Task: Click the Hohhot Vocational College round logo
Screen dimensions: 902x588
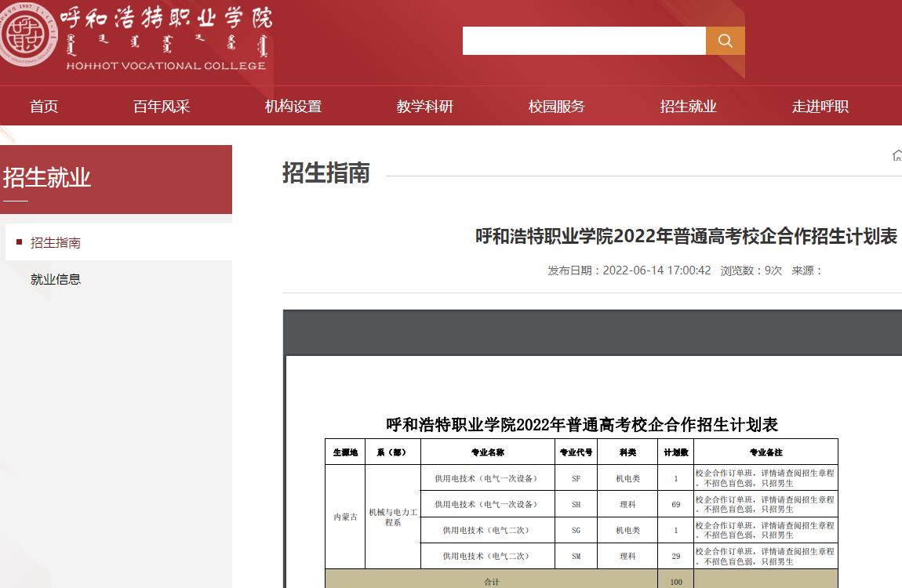Action: pyautogui.click(x=27, y=34)
